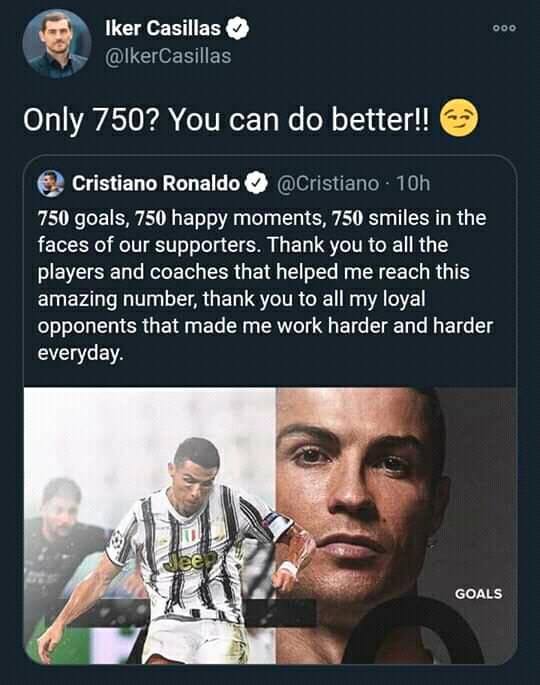The width and height of the screenshot is (540, 685).
Task: Open the quoted tweet's text about 750 goals
Action: click(265, 286)
